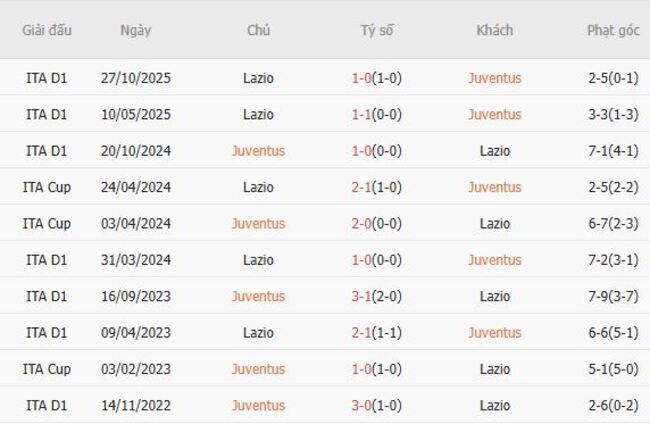The image size is (650, 424).
Task: Click Lazio in the 24/04/2024 row
Action: [258, 187]
